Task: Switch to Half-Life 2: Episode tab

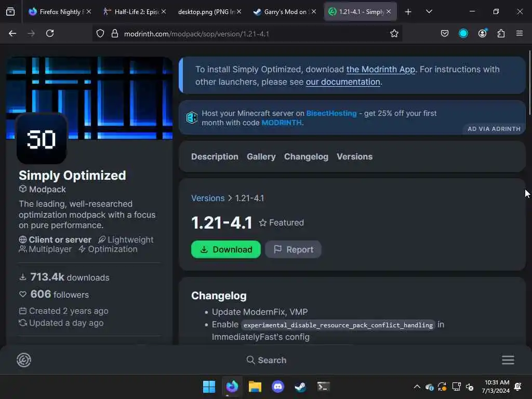Action: pyautogui.click(x=135, y=12)
